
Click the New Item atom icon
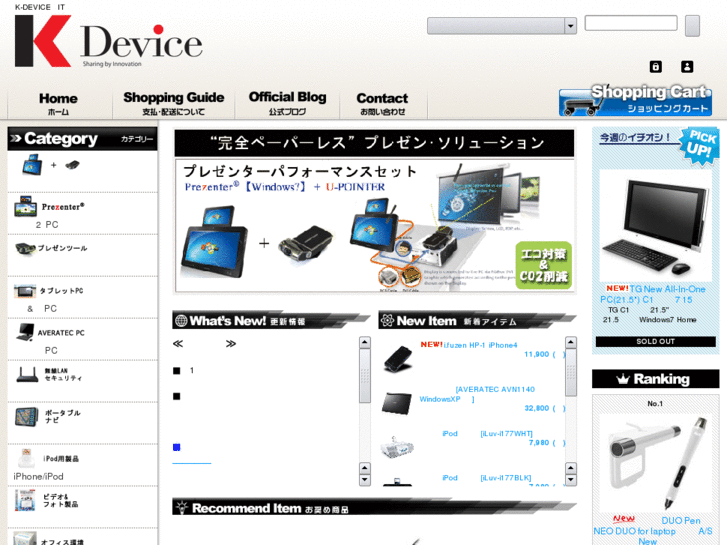pos(387,320)
